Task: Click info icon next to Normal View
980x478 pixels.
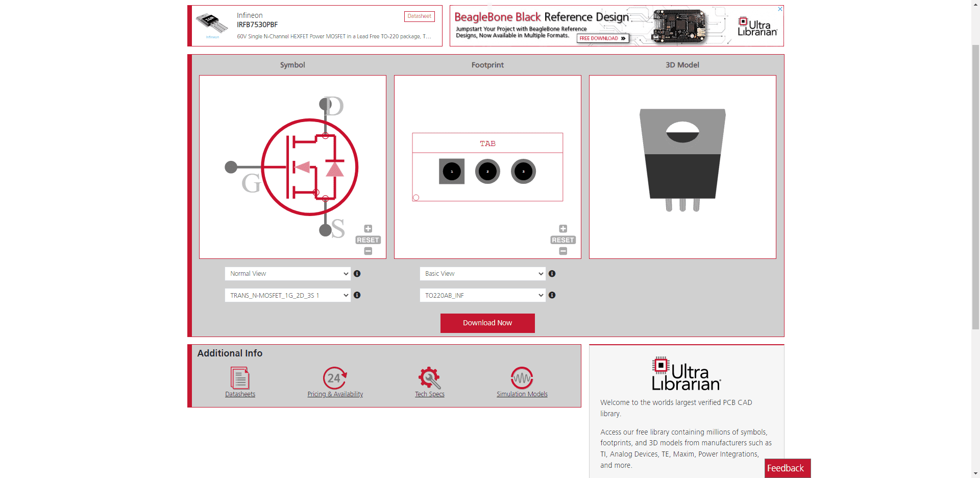Action: point(357,274)
